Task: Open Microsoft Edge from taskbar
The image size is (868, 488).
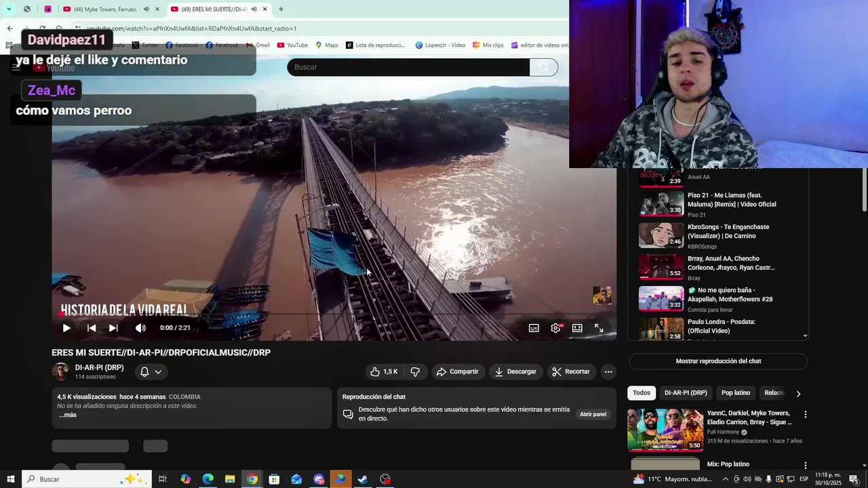Action: point(208,479)
